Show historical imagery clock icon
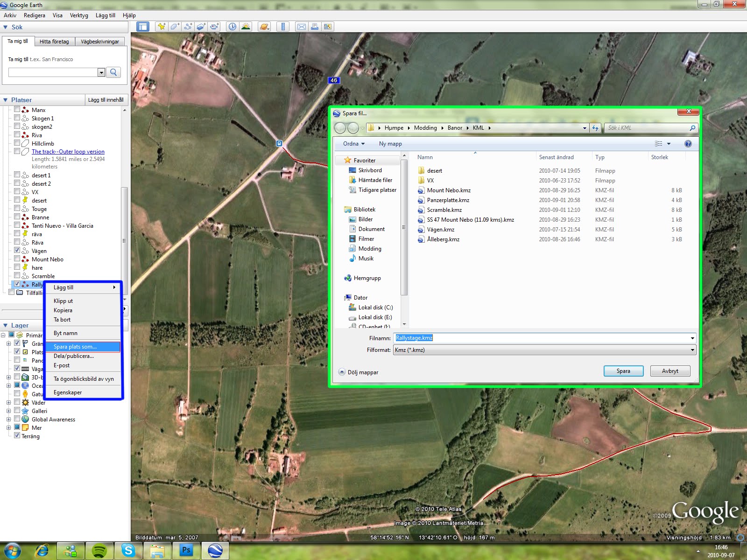This screenshot has height=560, width=747. click(x=232, y=27)
